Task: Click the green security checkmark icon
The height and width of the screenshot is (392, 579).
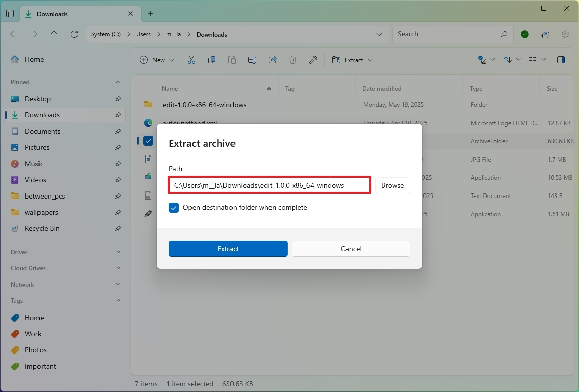Action: (525, 34)
